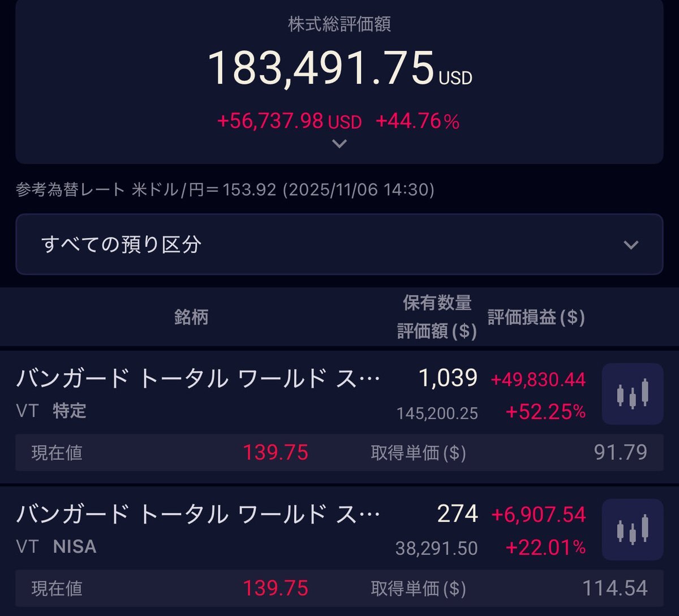Click the 銘柄 column header

(191, 317)
